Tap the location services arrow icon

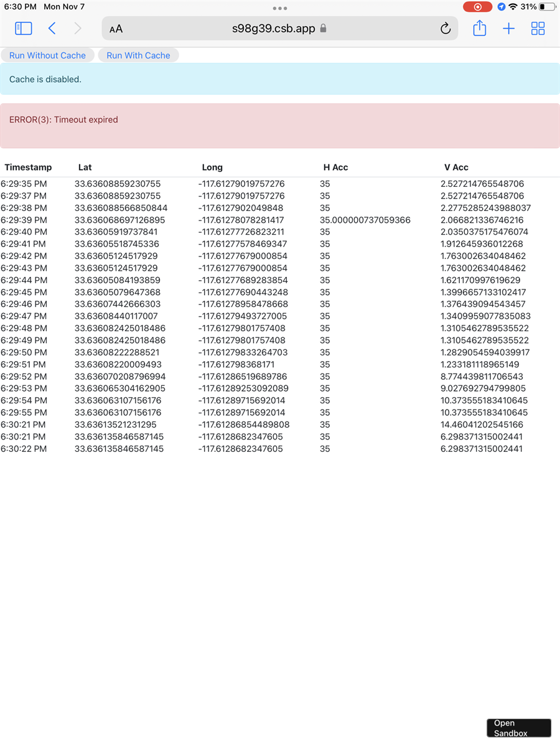(502, 7)
